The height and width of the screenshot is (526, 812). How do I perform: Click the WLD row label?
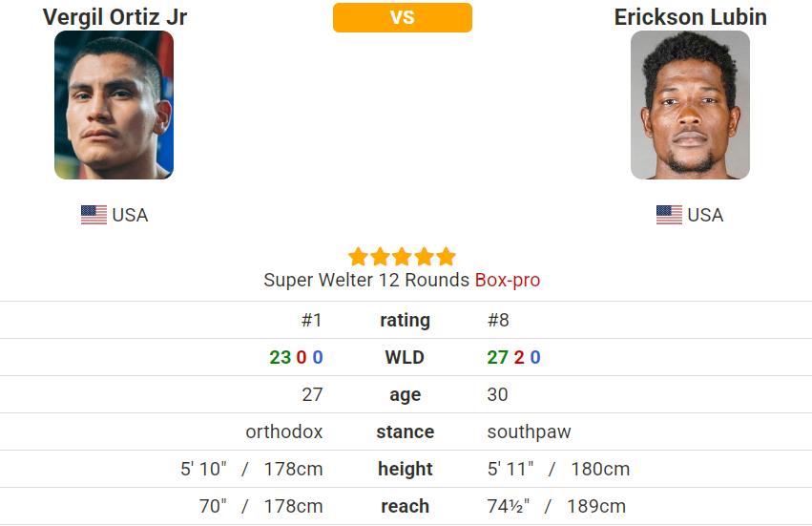pyautogui.click(x=405, y=357)
